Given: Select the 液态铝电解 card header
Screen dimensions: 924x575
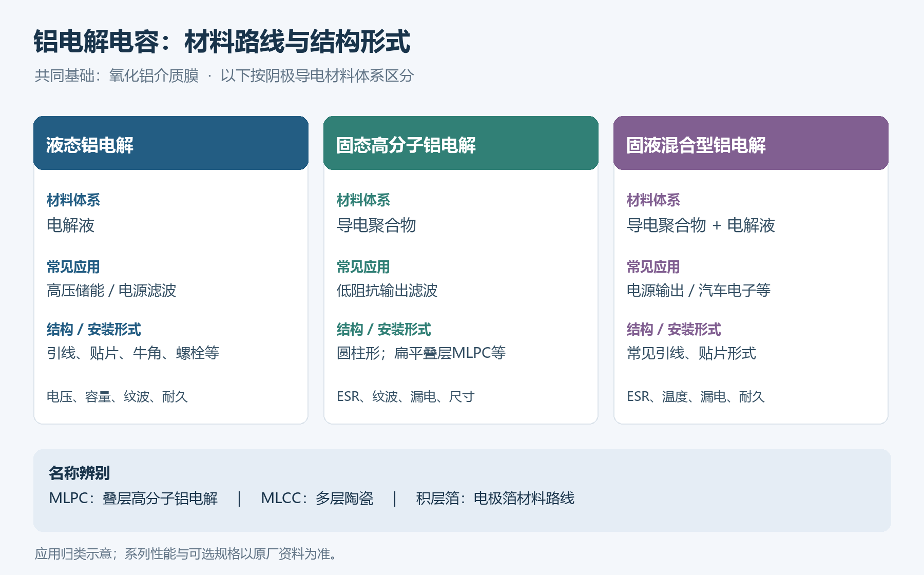Looking at the screenshot, I should click(x=171, y=143).
